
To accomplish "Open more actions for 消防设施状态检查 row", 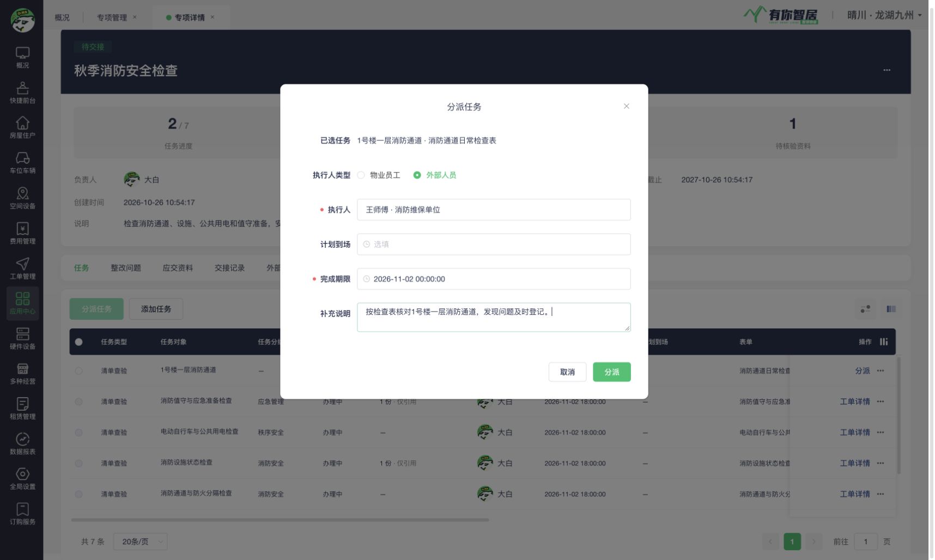I will 881,463.
